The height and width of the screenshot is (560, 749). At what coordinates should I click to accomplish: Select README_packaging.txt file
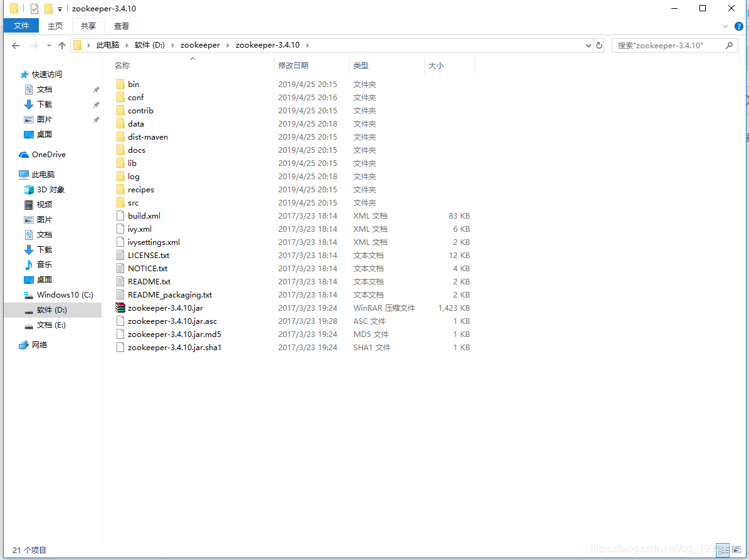[x=170, y=294]
